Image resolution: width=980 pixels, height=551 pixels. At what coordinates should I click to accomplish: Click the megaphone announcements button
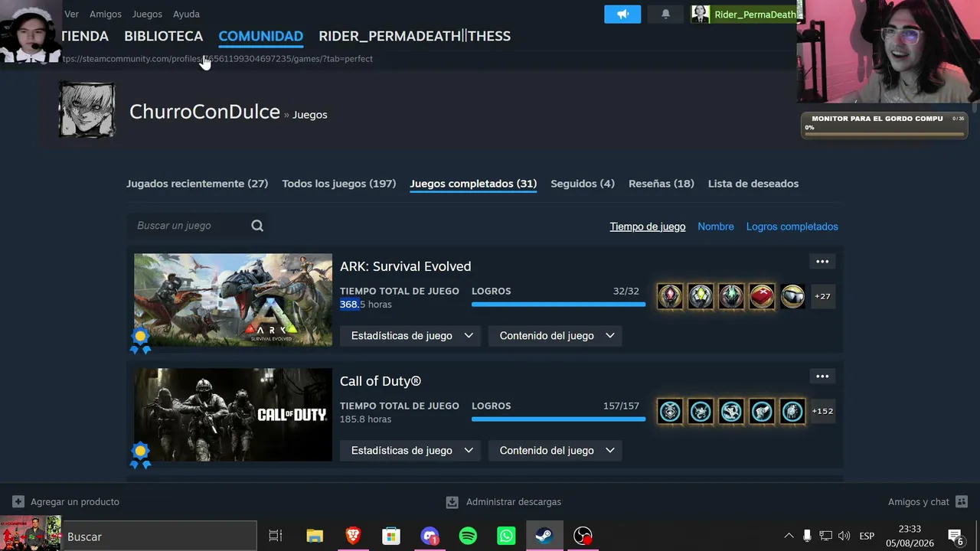click(622, 15)
